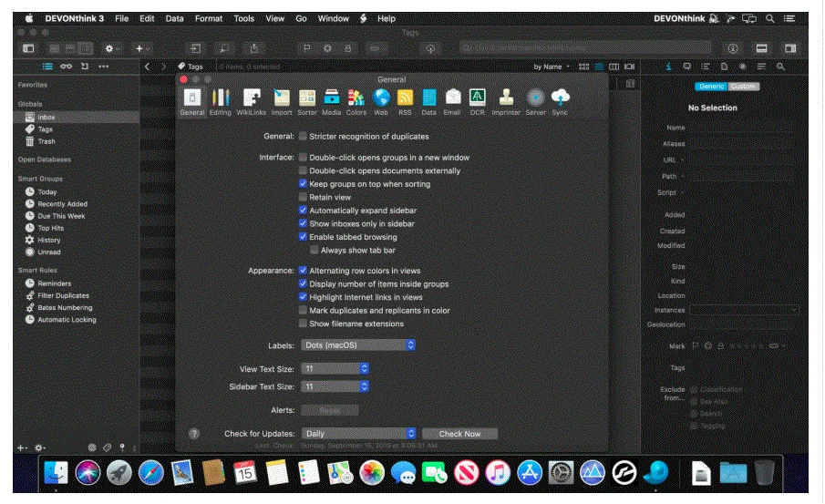Select Trash in the sidebar
This screenshot has height=504, width=825.
pyautogui.click(x=77, y=141)
